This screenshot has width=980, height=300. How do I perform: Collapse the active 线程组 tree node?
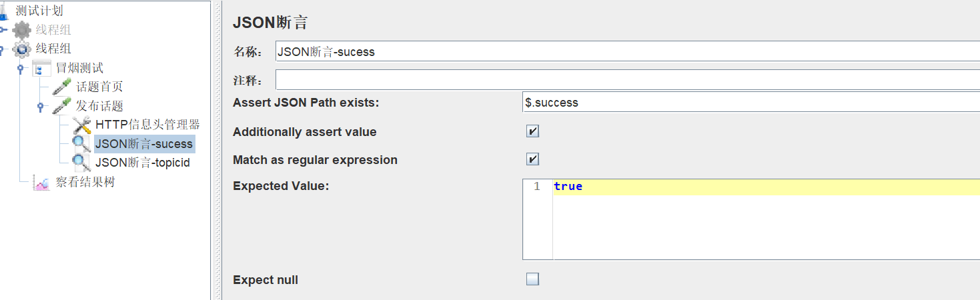coord(3,49)
